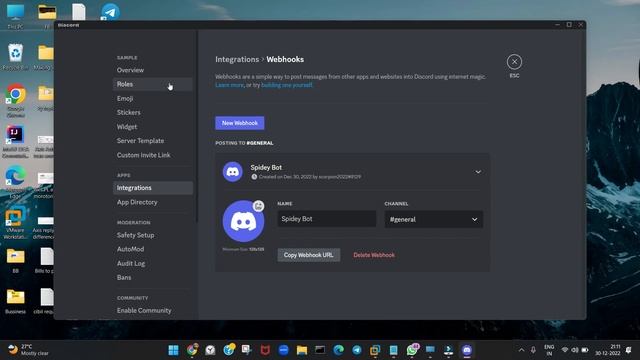Show hidden system tray icons
Image resolution: width=640 pixels, height=360 pixels.
tap(521, 350)
